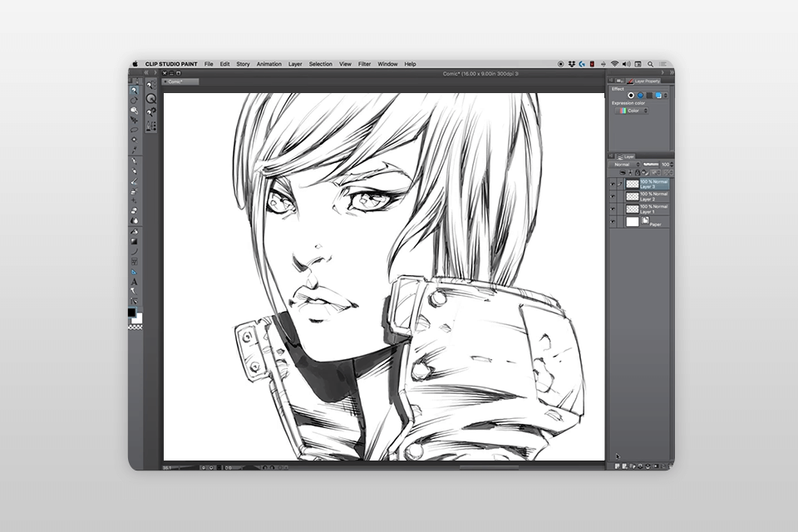Pick the Fill tool in the toolbar
Screen dimensions: 798x532
click(133, 231)
